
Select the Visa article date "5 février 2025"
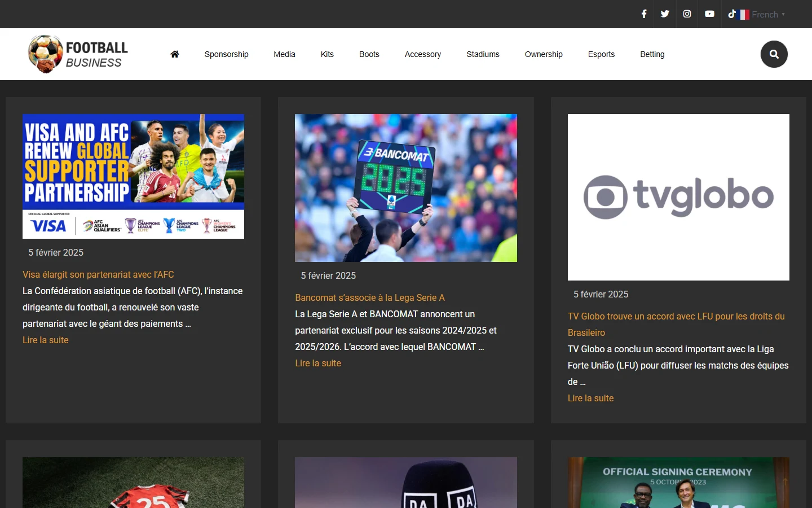[x=56, y=253]
